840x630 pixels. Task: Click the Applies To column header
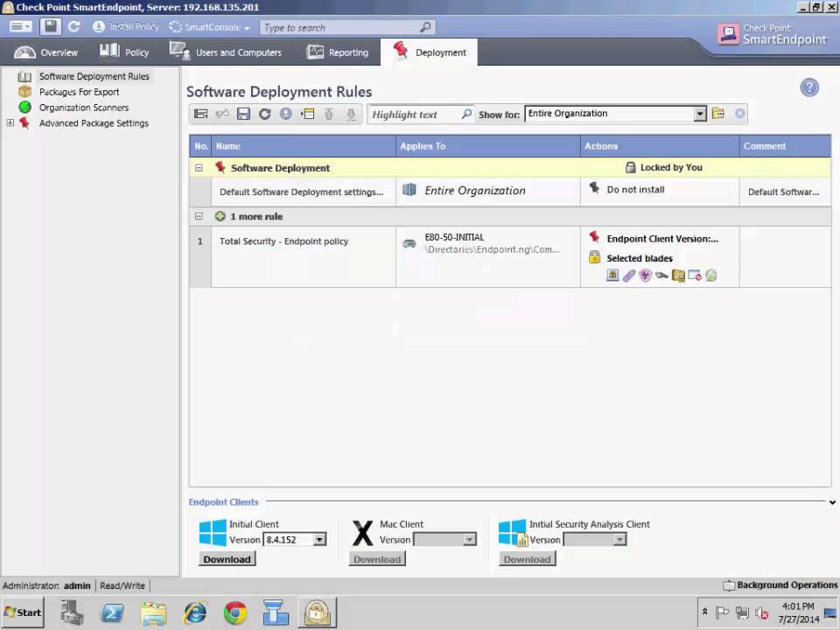[x=488, y=146]
